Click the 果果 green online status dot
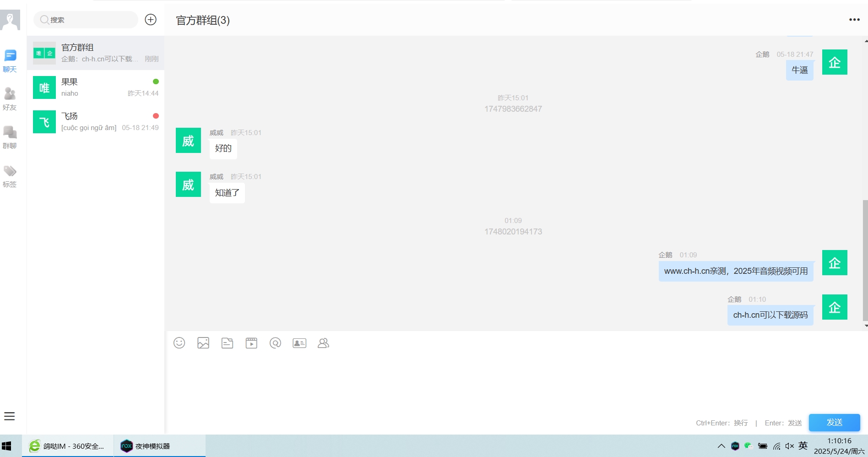 coord(156,82)
